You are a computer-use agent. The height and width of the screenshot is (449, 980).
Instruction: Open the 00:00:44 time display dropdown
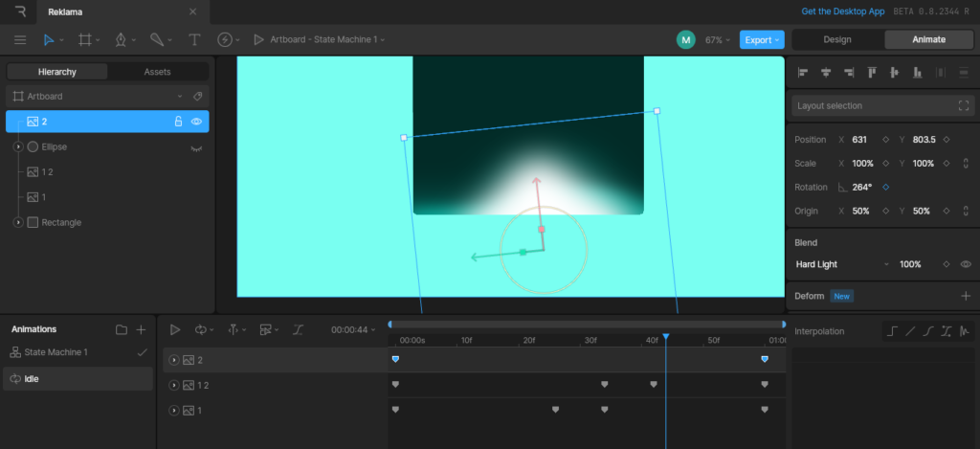coord(353,329)
